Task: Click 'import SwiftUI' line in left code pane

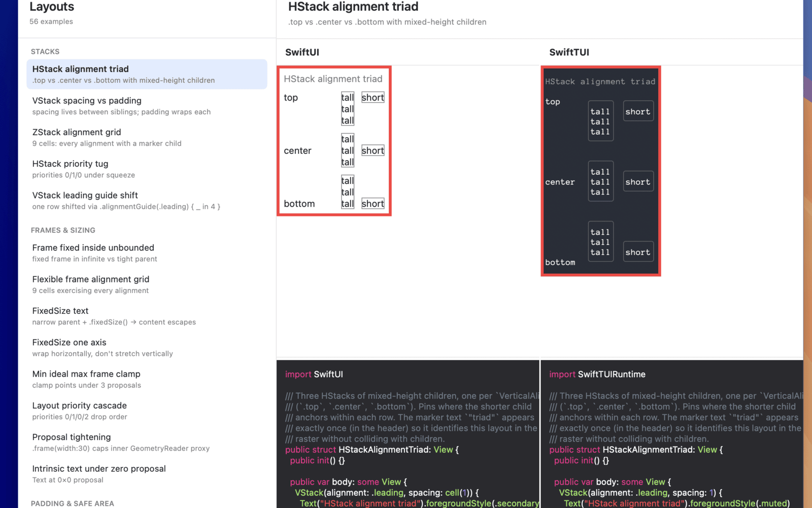Action: coord(314,374)
